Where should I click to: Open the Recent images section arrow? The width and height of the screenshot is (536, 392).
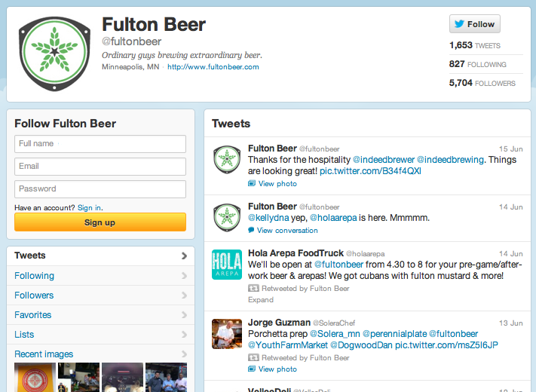(x=184, y=354)
